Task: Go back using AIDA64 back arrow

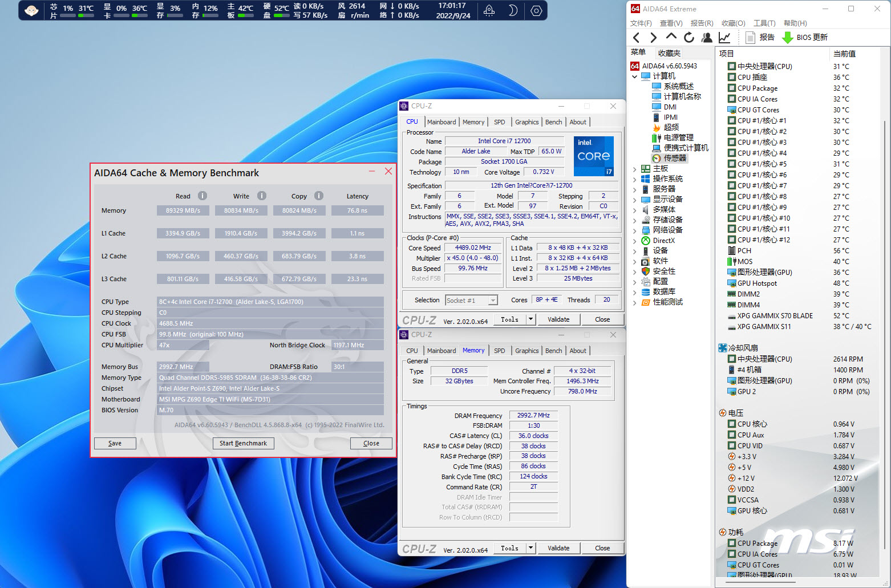Action: pyautogui.click(x=637, y=38)
